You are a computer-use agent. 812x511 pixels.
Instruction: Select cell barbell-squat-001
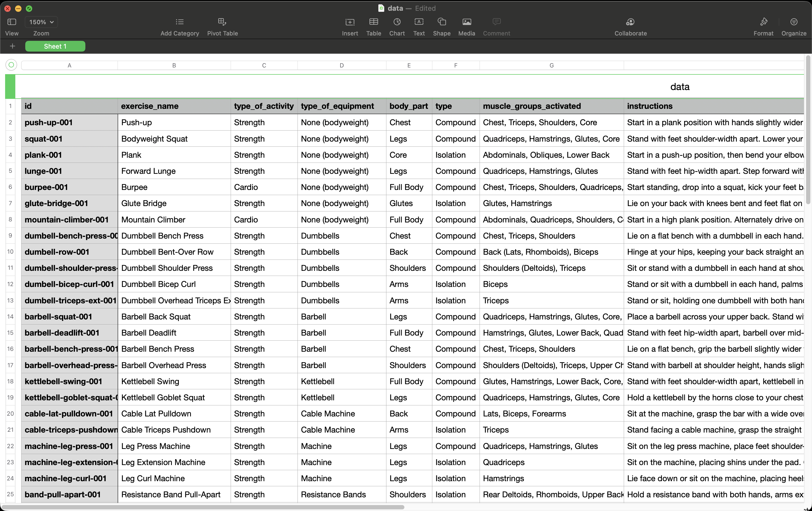[70, 316]
